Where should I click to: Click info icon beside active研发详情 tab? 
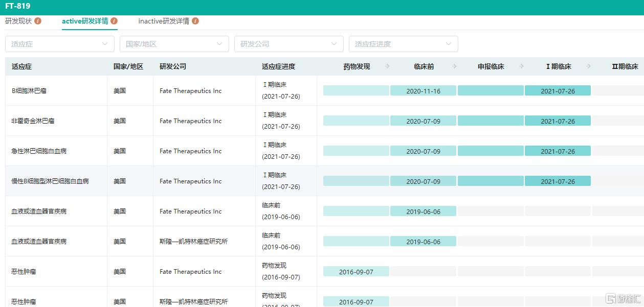114,21
